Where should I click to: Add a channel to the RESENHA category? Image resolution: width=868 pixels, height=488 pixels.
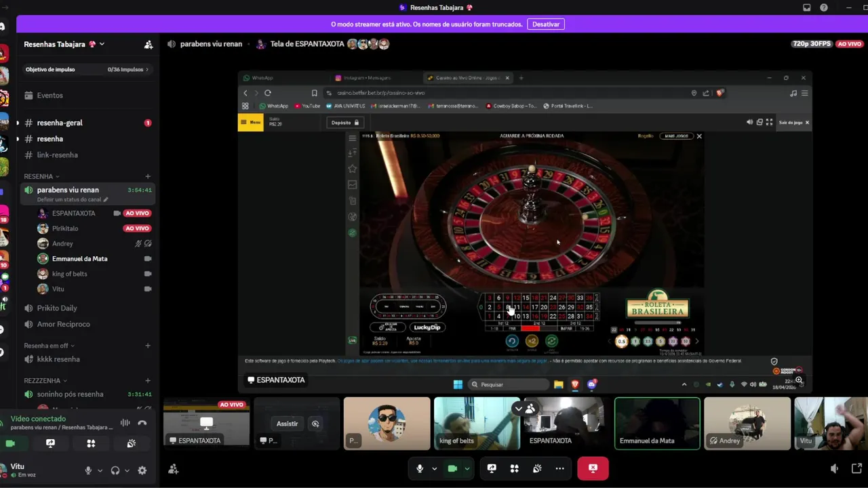coord(148,176)
